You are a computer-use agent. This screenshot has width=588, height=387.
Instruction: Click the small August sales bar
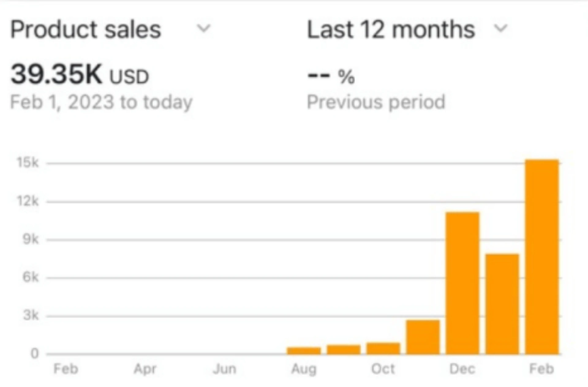point(304,351)
